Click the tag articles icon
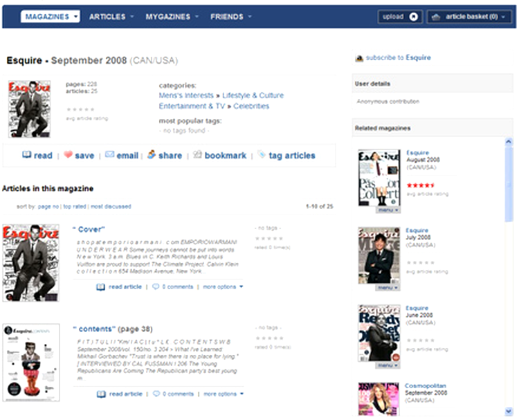519x420 pixels. [262, 154]
